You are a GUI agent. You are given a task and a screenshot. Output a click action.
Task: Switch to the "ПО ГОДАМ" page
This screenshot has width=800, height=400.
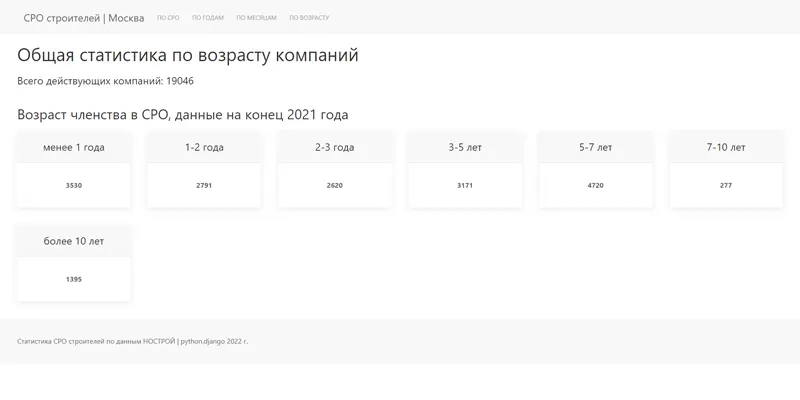pos(207,18)
